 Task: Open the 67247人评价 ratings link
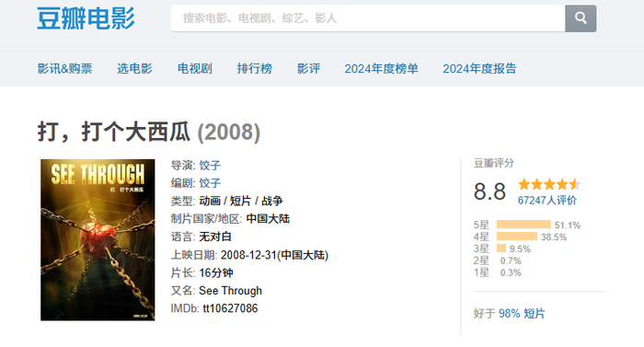click(547, 201)
